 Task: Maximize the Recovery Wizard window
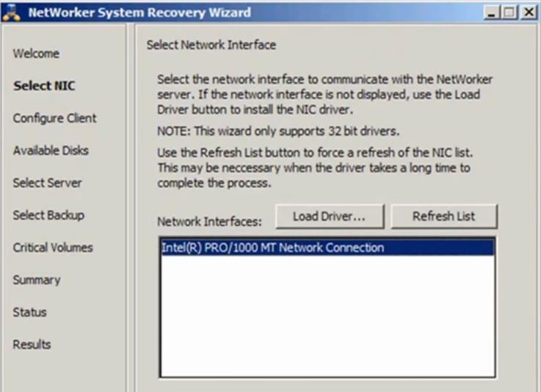coord(509,12)
